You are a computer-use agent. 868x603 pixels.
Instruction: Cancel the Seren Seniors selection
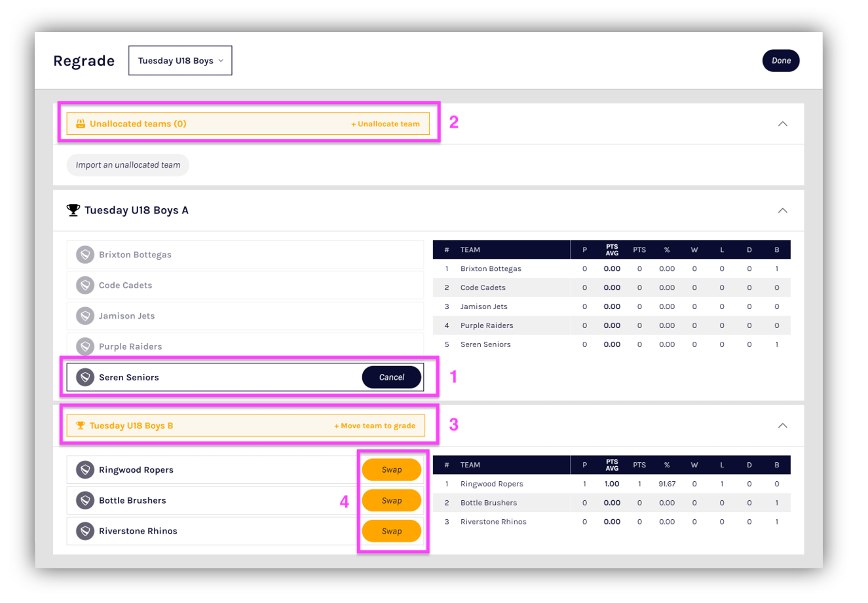(391, 377)
